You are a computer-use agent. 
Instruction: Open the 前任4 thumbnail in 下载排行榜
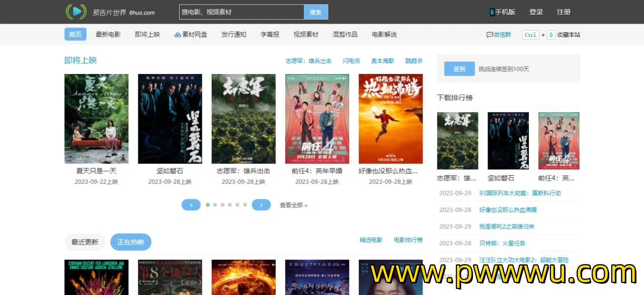point(559,140)
